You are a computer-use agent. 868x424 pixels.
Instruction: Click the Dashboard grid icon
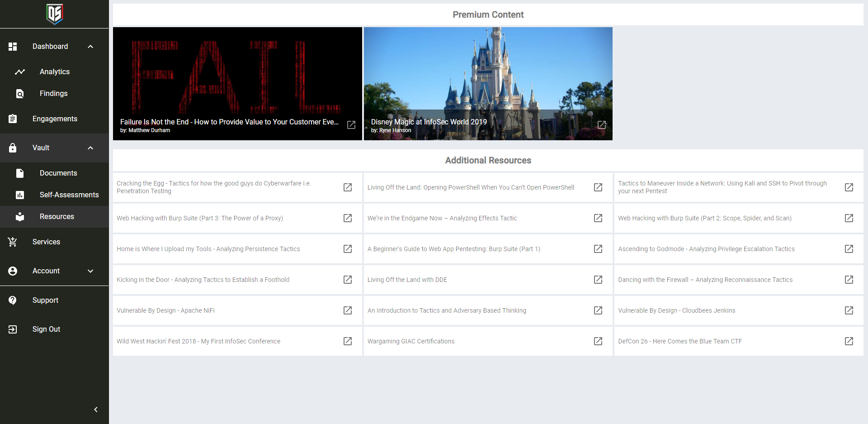(x=13, y=47)
